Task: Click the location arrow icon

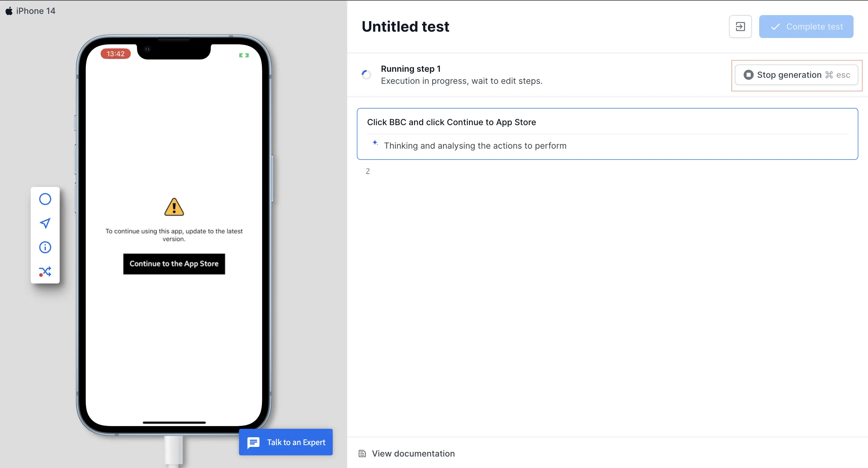Action: tap(45, 223)
